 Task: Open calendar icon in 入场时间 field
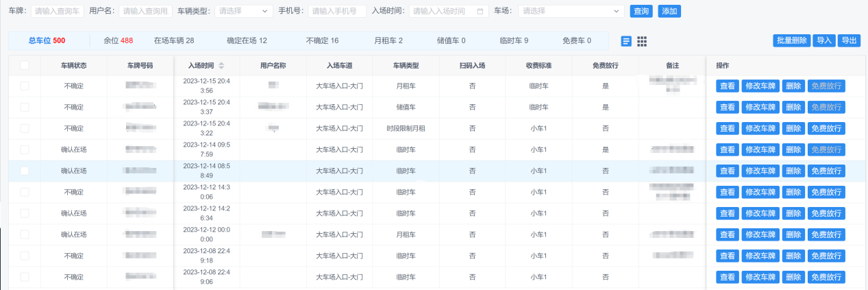click(480, 11)
